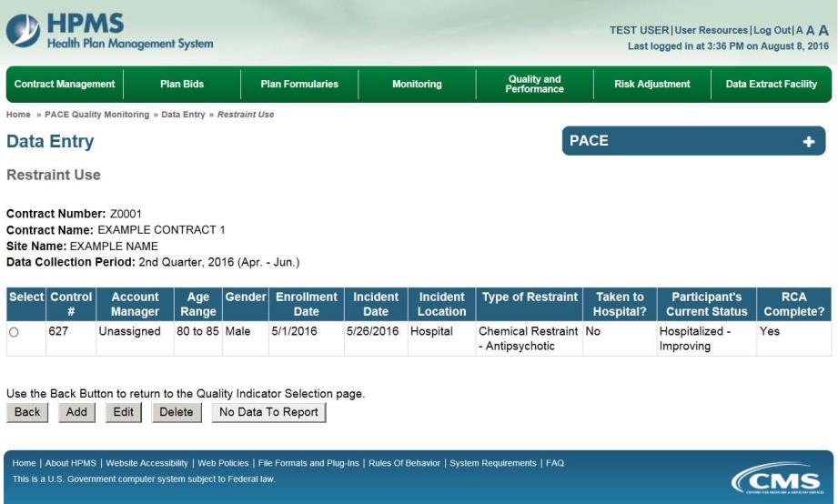
Task: Select the medium A font size
Action: point(810,30)
